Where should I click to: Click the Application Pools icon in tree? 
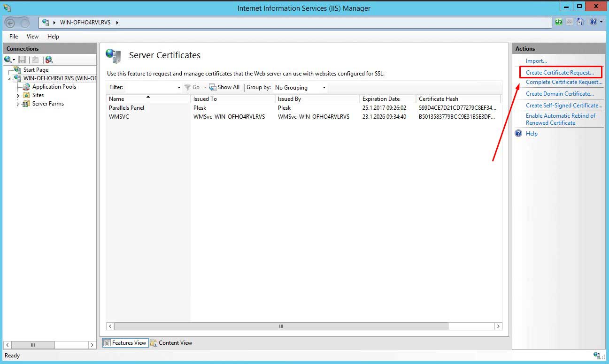(26, 87)
